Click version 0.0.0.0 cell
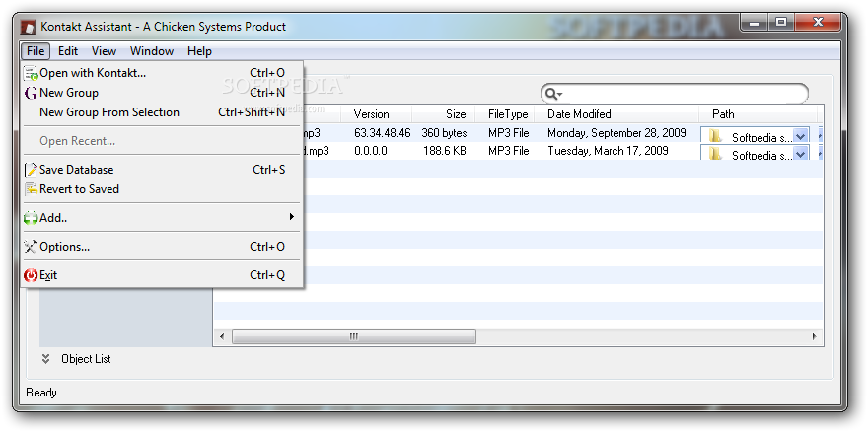Screen dimensions: 868x432 pyautogui.click(x=371, y=151)
